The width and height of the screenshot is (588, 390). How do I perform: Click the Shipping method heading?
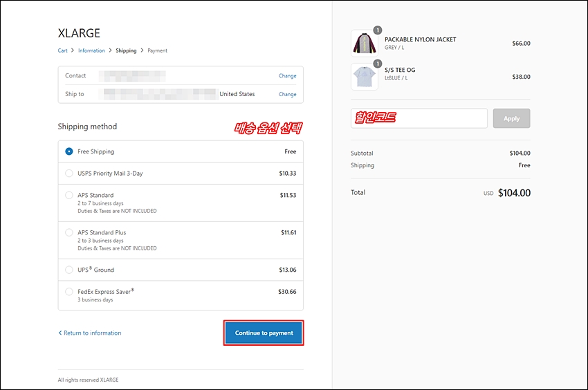coord(87,127)
